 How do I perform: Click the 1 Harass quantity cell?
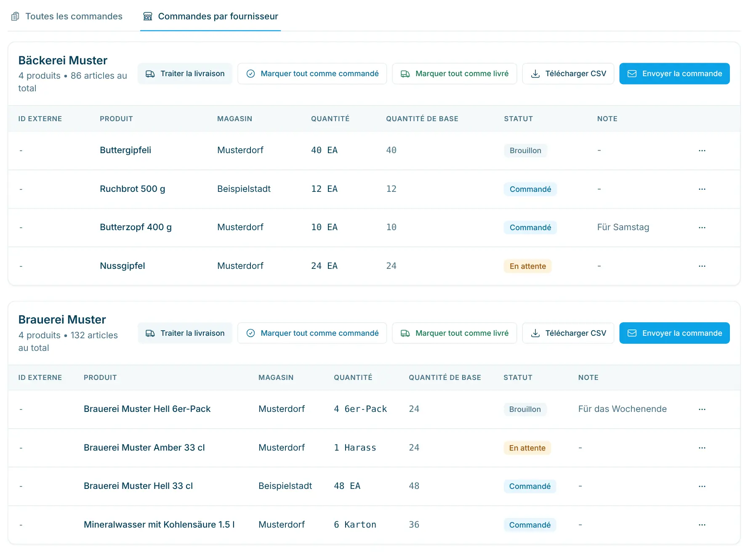click(x=355, y=448)
